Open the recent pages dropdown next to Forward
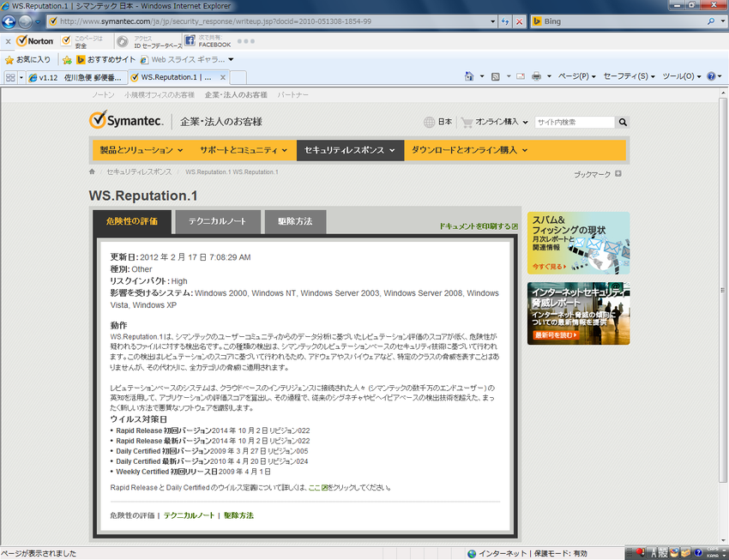Viewport: 729px width, 560px height. (38, 21)
